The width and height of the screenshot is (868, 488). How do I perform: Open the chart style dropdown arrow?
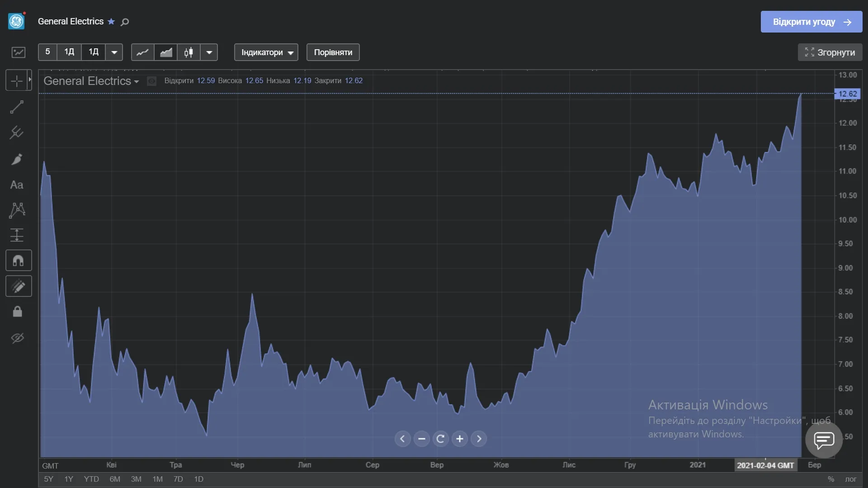(209, 52)
